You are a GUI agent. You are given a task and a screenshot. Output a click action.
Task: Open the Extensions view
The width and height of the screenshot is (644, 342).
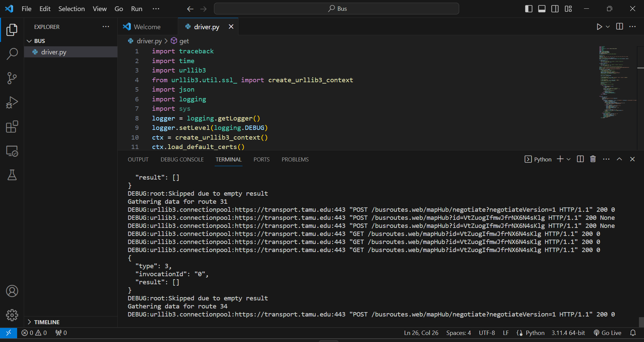pos(12,127)
